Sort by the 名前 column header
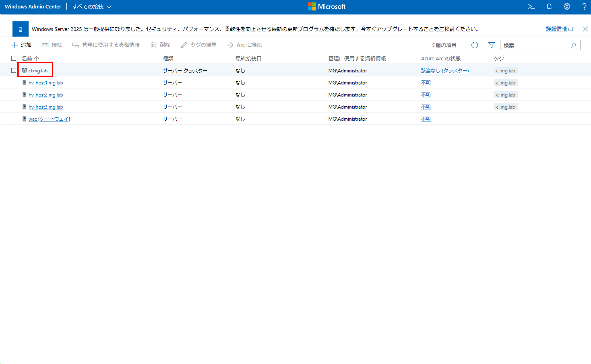 27,59
